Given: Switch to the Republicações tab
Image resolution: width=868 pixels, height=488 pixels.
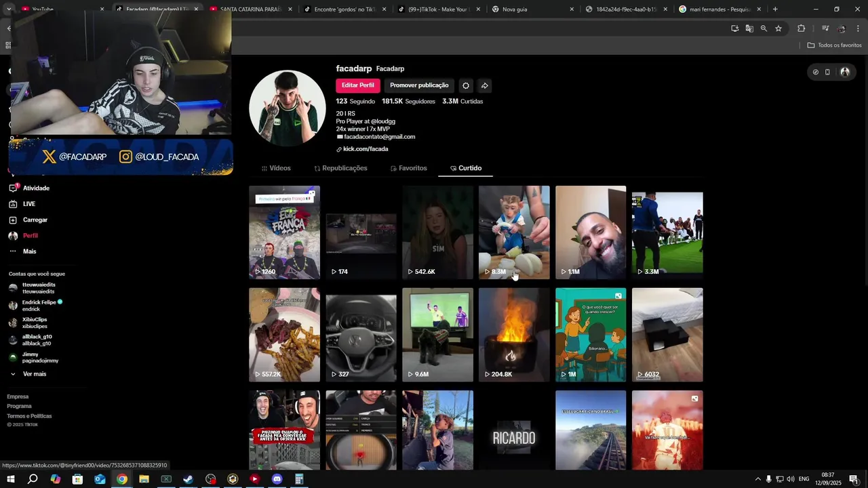Looking at the screenshot, I should pyautogui.click(x=340, y=168).
